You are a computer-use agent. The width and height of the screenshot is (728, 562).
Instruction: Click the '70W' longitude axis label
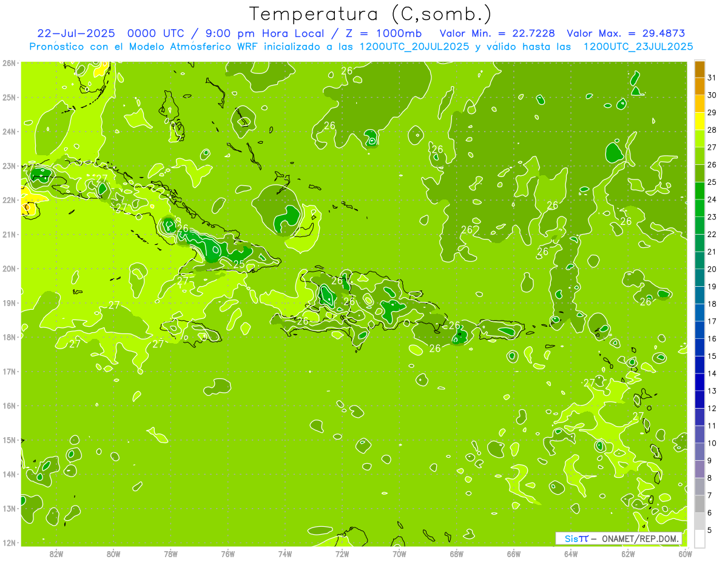click(399, 554)
